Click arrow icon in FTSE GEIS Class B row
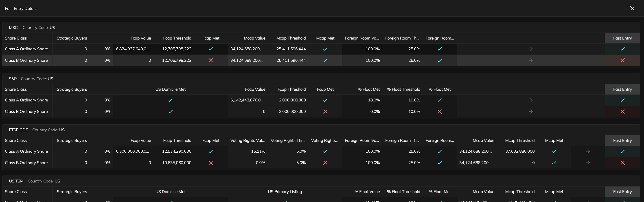 588,163
